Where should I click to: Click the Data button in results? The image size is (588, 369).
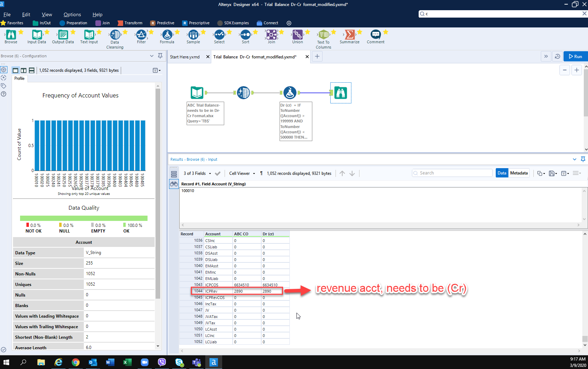point(502,173)
